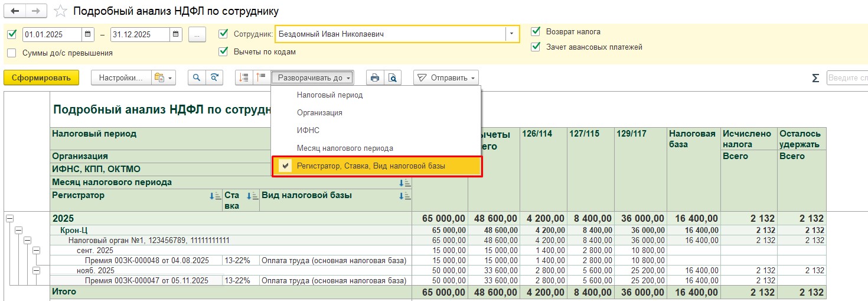The width and height of the screenshot is (868, 301).
Task: Click the sum sigma icon
Action: coord(815,78)
